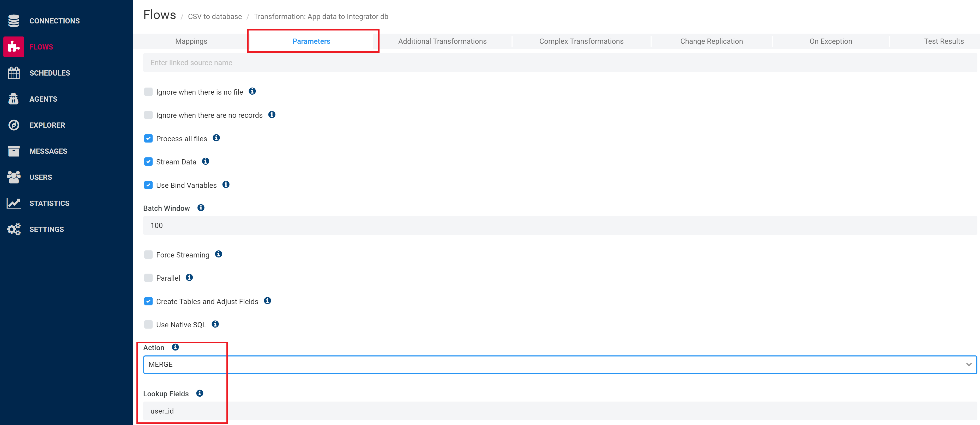
Task: Click the Flows breadcrumb heading
Action: (159, 15)
